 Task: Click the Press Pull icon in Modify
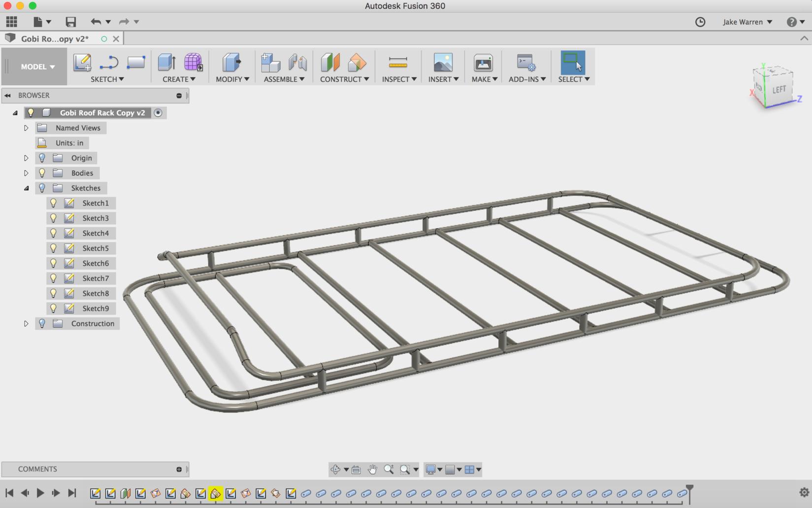pos(231,63)
